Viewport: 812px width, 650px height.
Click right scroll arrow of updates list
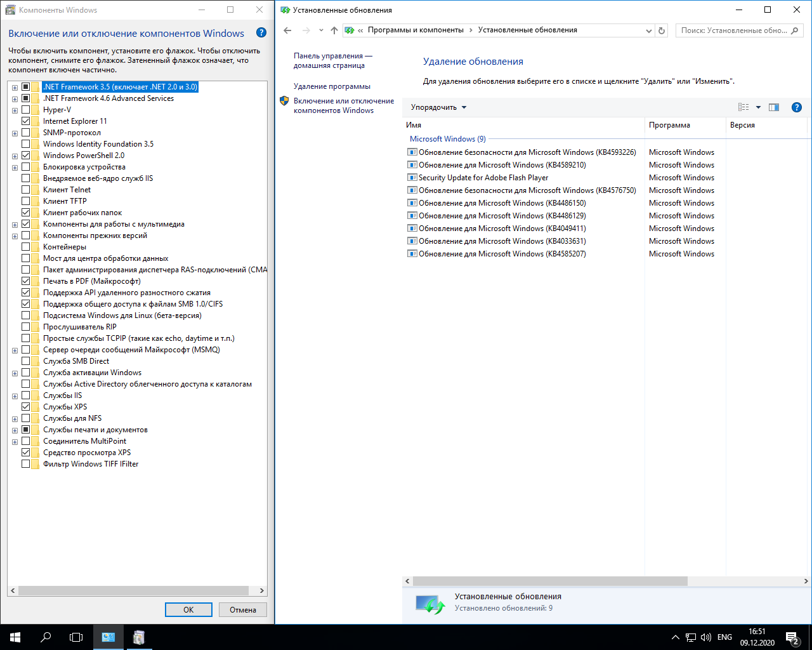[x=806, y=581]
